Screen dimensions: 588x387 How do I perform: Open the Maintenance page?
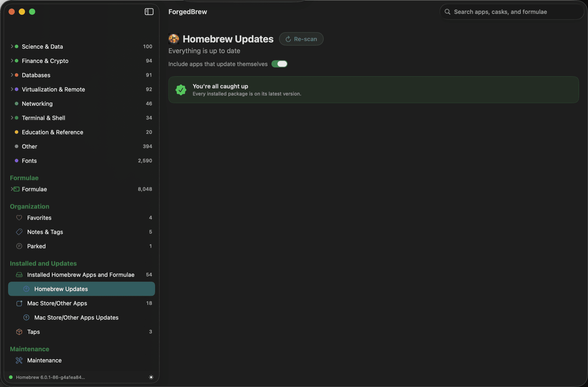(x=82, y=361)
